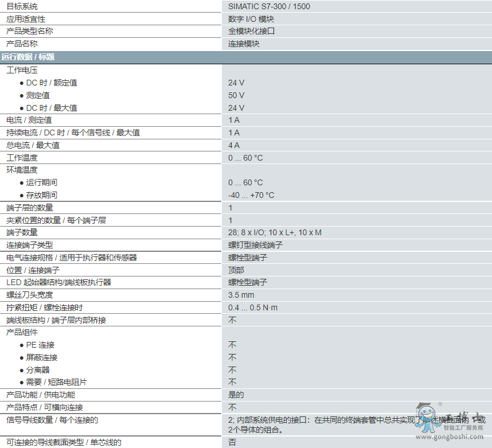Click the -40 ... +70 °C storage value

coord(251,195)
